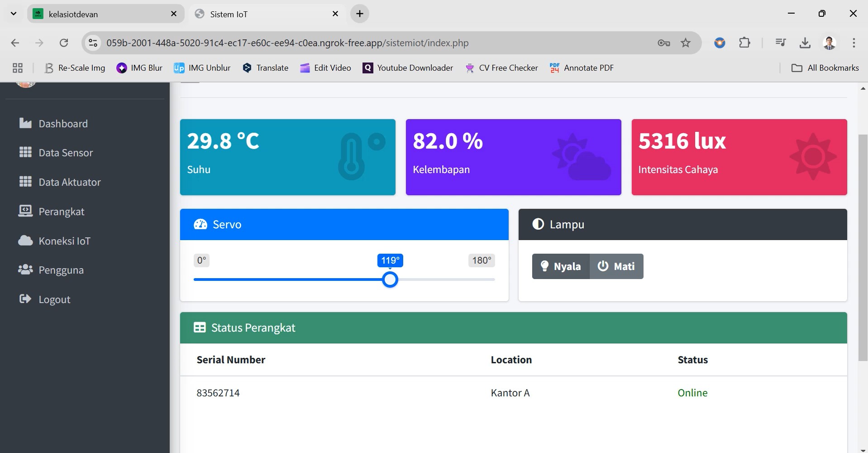Open the Annotate PDF bookmark
868x453 pixels.
582,68
